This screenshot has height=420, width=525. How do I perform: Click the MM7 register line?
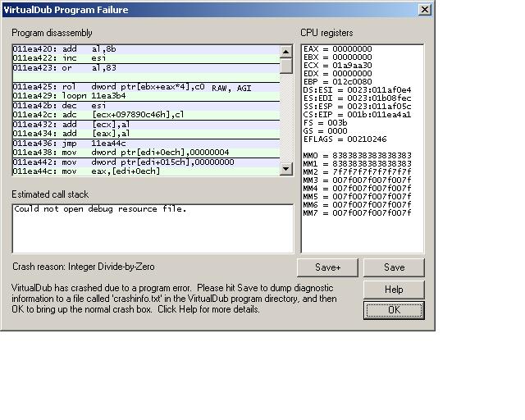click(357, 213)
